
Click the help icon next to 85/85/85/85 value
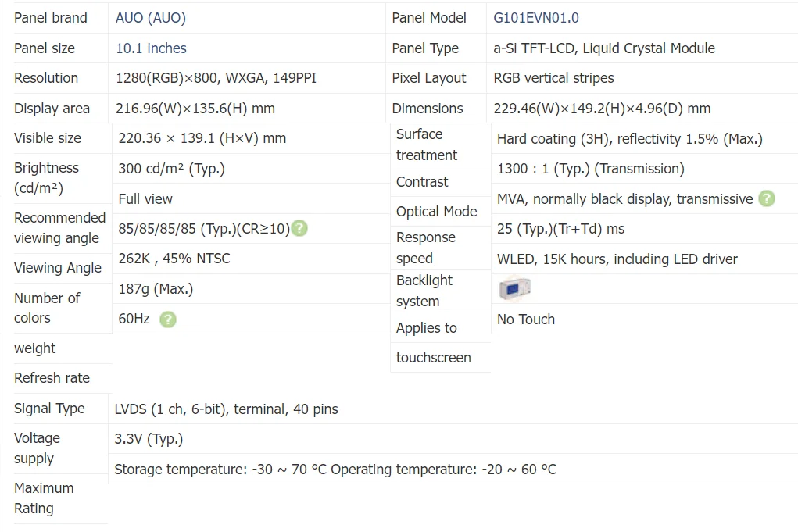pyautogui.click(x=299, y=229)
